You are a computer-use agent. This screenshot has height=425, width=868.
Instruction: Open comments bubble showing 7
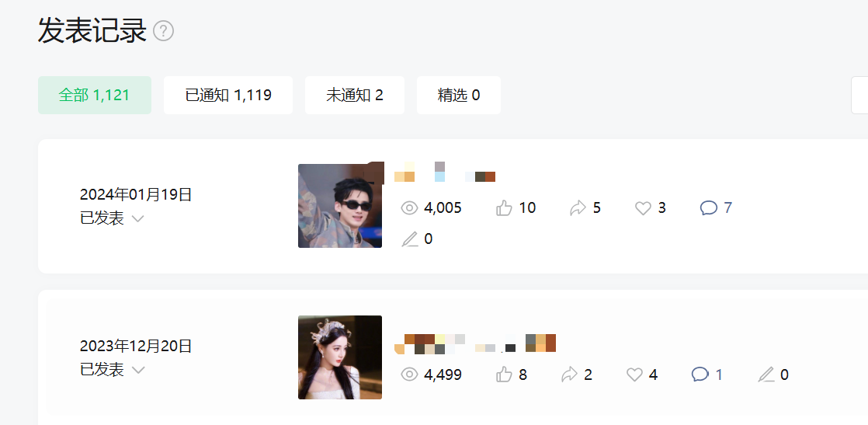pos(709,208)
